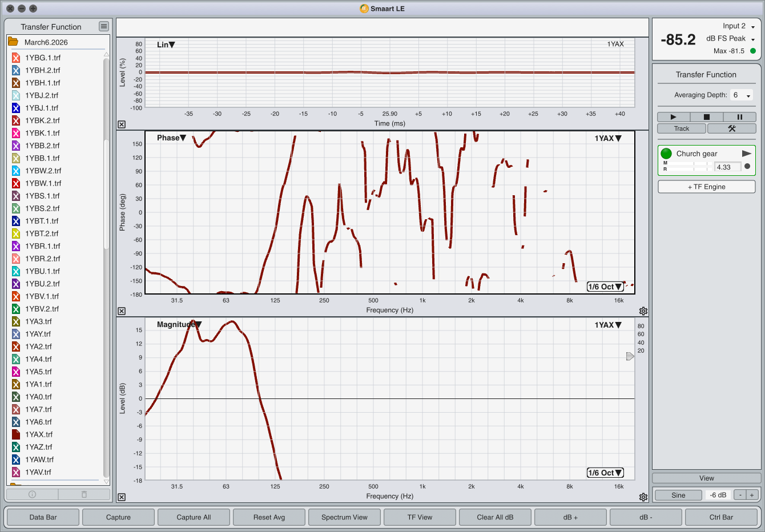
Task: Increase generator level with plus button
Action: click(x=752, y=495)
